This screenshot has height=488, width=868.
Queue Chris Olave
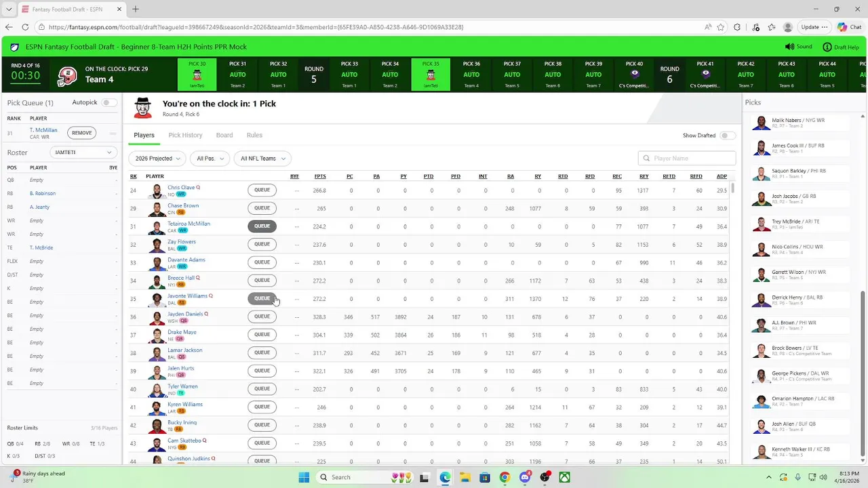262,190
